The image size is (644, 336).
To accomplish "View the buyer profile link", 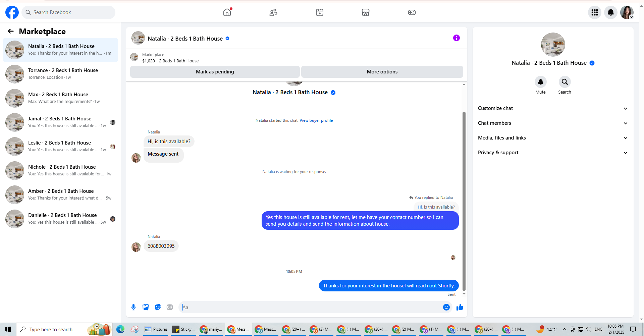I will pos(316,120).
